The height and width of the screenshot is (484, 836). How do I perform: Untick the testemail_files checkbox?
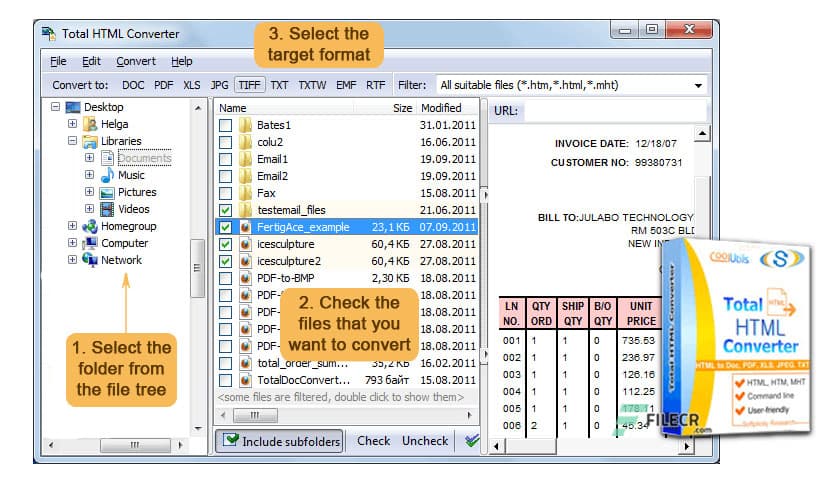226,210
